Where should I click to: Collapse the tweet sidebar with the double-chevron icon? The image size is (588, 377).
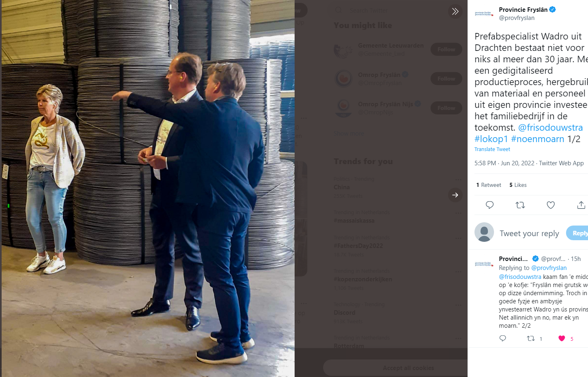[455, 11]
